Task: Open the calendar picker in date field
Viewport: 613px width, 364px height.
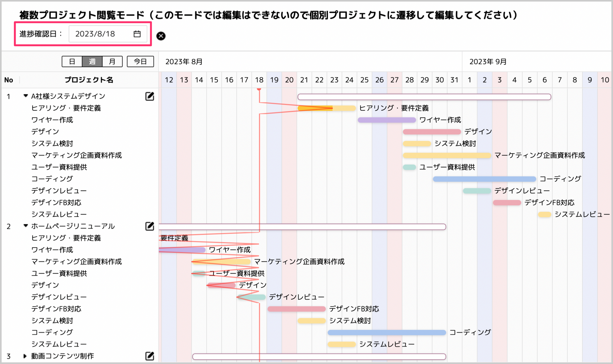Action: 137,34
